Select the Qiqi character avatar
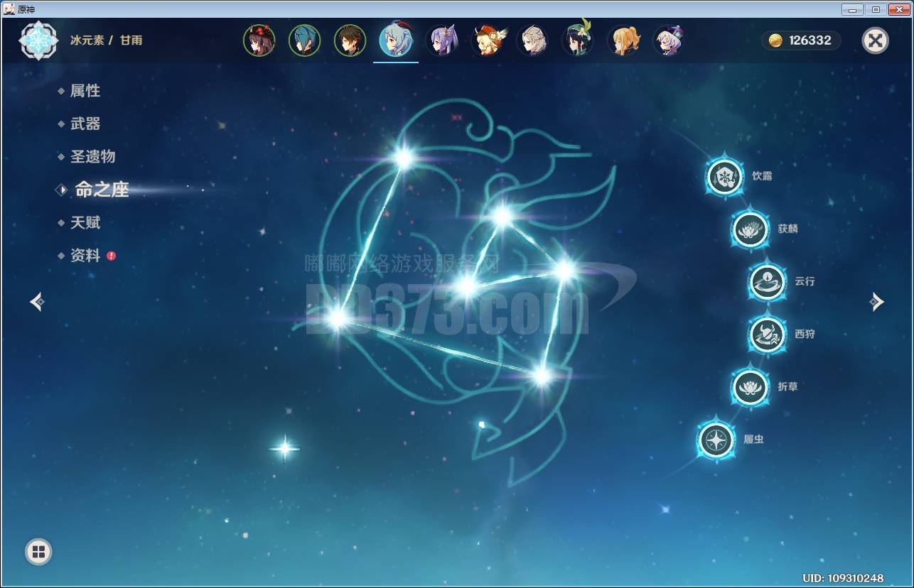Image resolution: width=914 pixels, height=588 pixels. pos(669,40)
